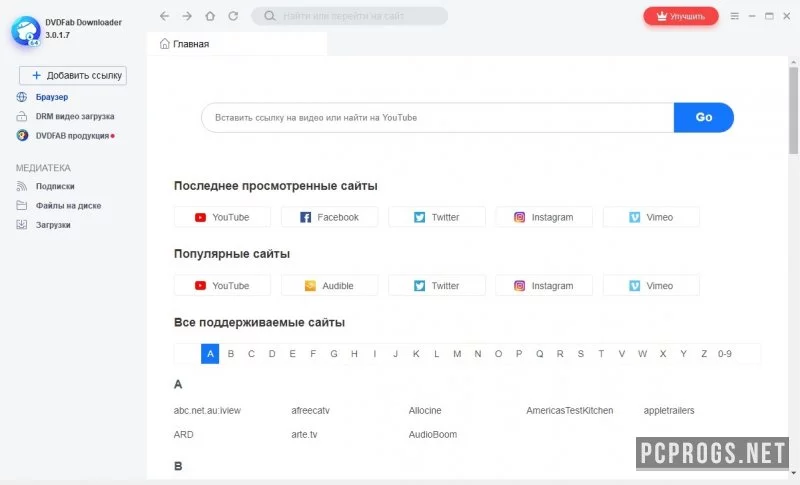Open Audible under Популярные сайты
The image size is (800, 485).
pyautogui.click(x=330, y=286)
